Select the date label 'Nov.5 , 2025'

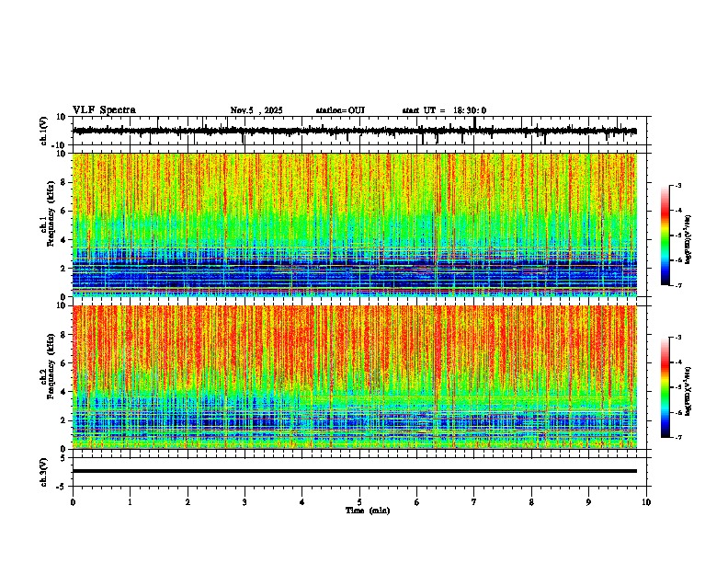[256, 110]
